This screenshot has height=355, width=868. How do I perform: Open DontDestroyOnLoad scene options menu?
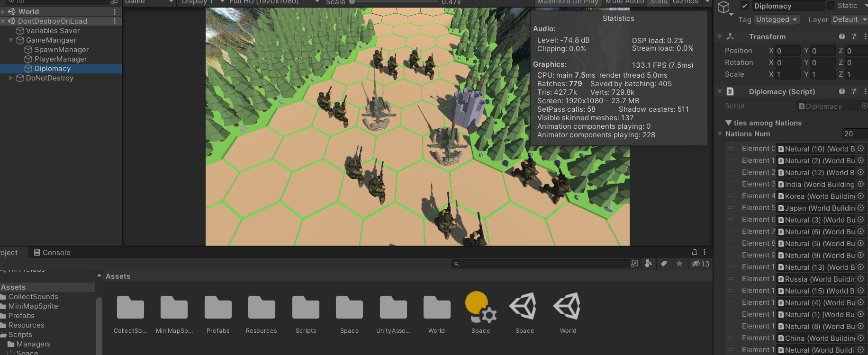[115, 21]
